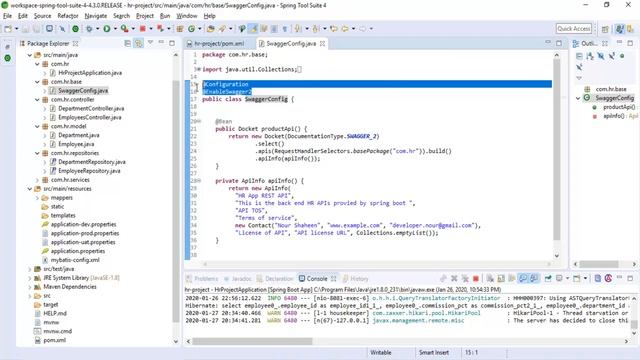
Task: Click the Outline horizontal scrollbar thumb
Action: (x=599, y=264)
